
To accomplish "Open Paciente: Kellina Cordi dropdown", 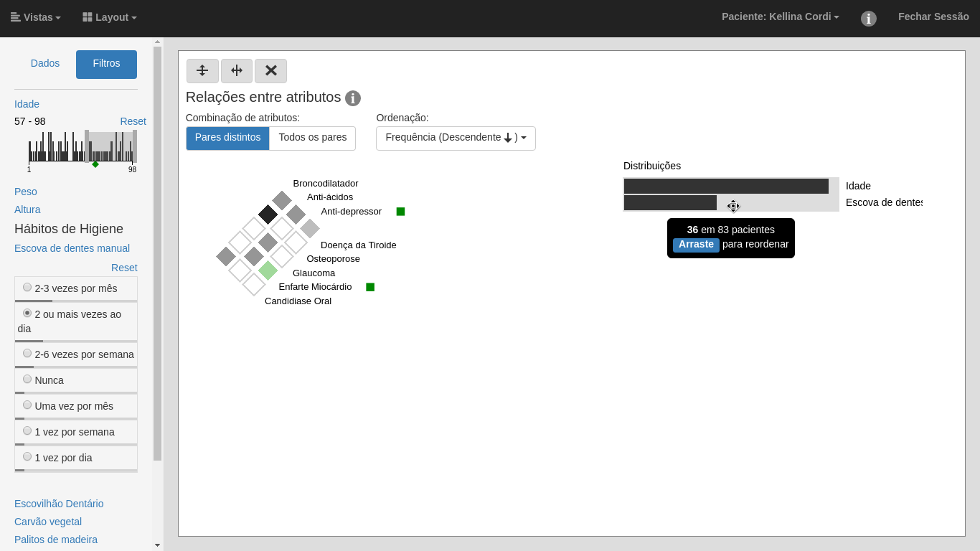I will pos(781,17).
